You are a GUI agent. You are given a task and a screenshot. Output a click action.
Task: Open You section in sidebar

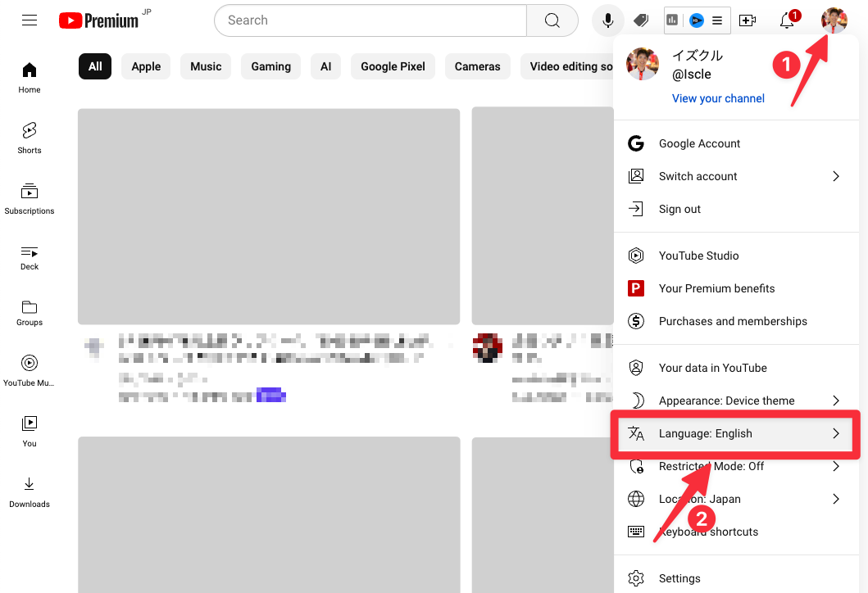point(30,432)
